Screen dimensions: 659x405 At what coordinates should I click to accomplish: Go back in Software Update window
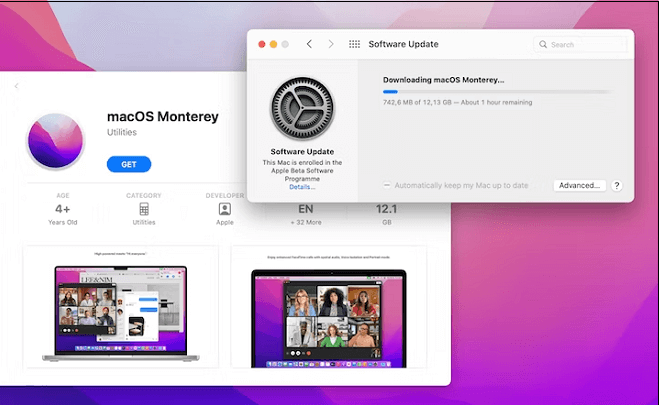[x=309, y=44]
